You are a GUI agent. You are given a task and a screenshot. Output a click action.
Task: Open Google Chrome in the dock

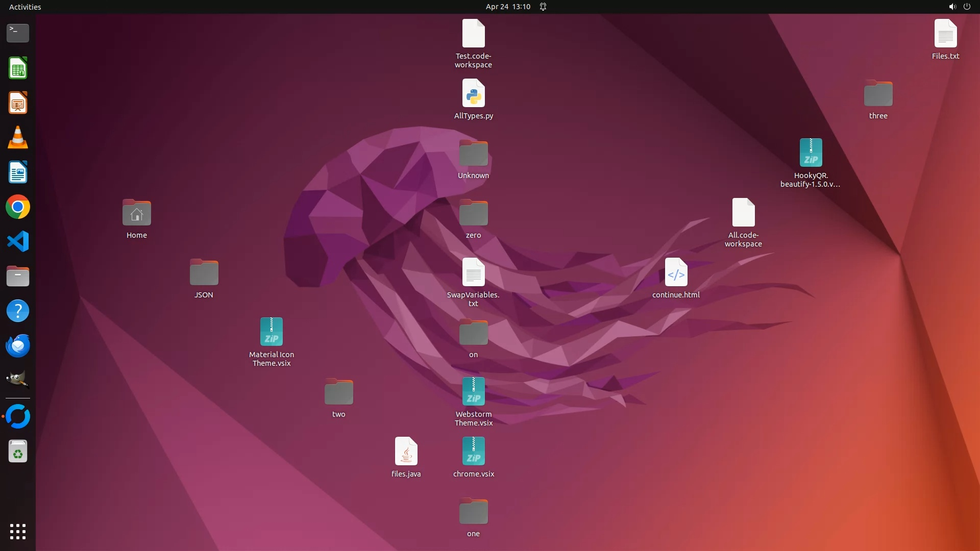click(x=18, y=207)
